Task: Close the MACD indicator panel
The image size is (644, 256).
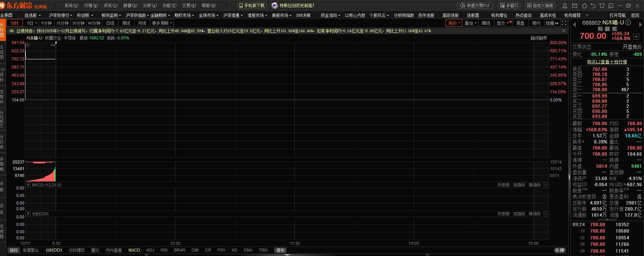Action: coord(546,185)
